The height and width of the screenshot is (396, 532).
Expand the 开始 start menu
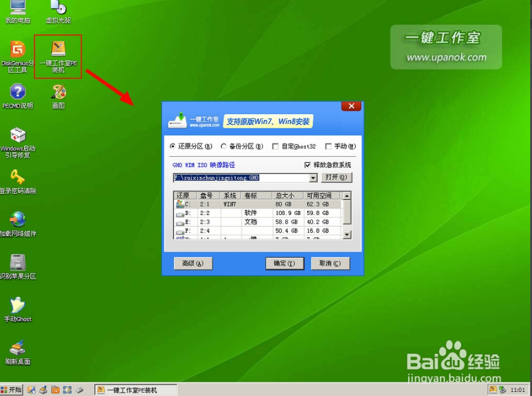(11, 389)
